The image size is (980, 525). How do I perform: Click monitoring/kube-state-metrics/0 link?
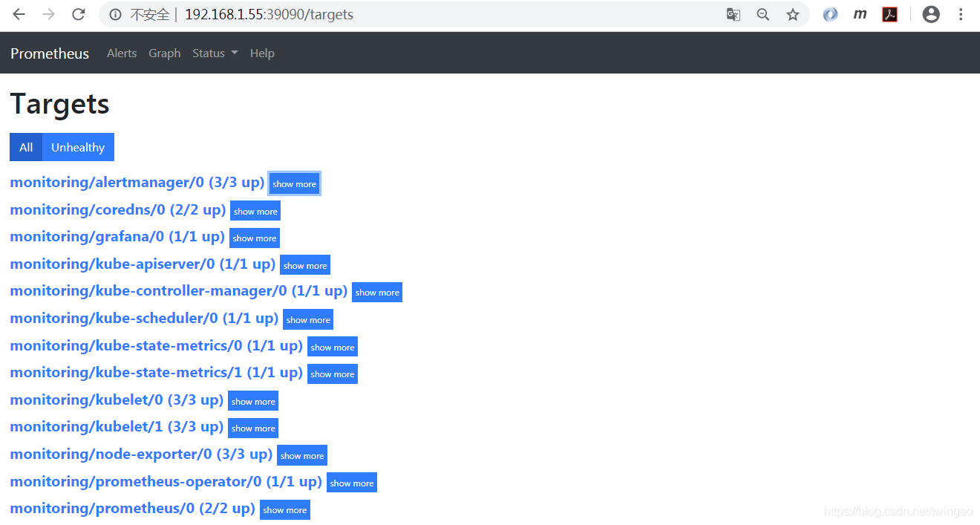pos(157,345)
